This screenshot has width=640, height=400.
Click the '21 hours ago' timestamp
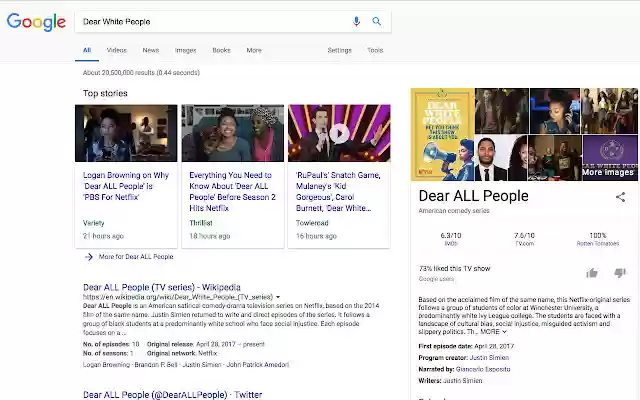103,236
